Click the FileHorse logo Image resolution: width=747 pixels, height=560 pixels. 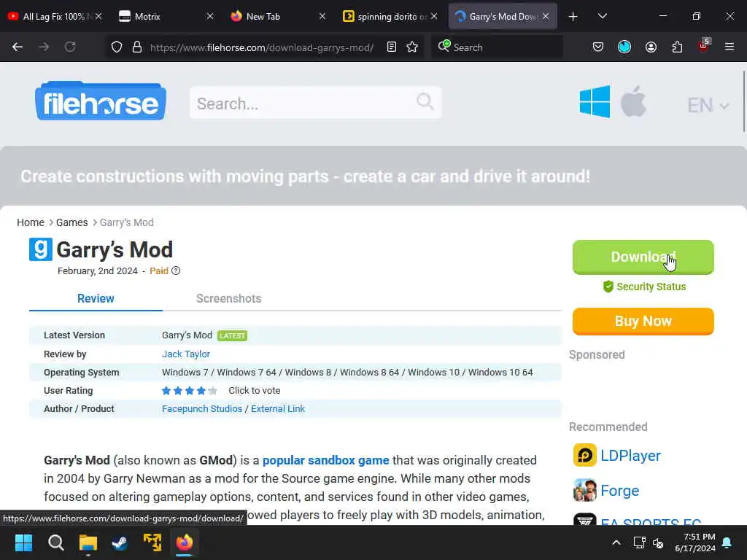point(101,101)
